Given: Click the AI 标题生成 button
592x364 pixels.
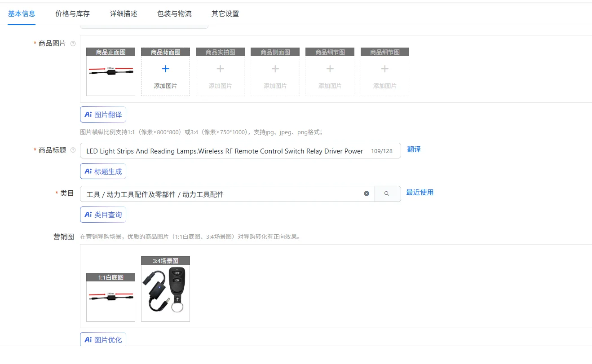Looking at the screenshot, I should [103, 171].
